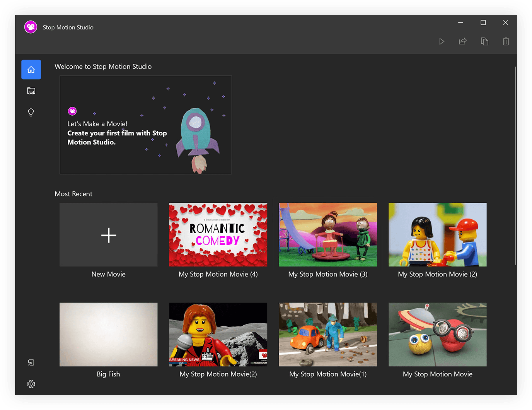Click the rocket illustration in the banner
Image resolution: width=532 pixels, height=410 pixels.
tap(198, 140)
